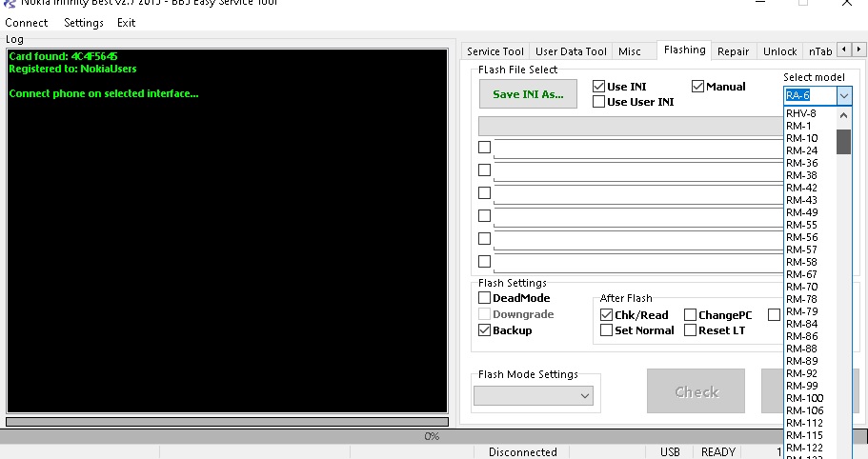Pick RM-122 in model dropdown
The height and width of the screenshot is (459, 868).
point(812,448)
